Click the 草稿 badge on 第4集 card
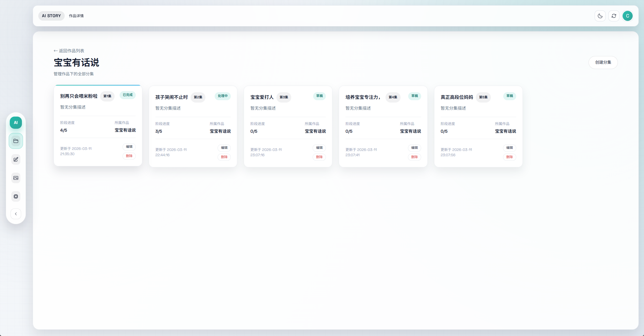 pyautogui.click(x=415, y=96)
